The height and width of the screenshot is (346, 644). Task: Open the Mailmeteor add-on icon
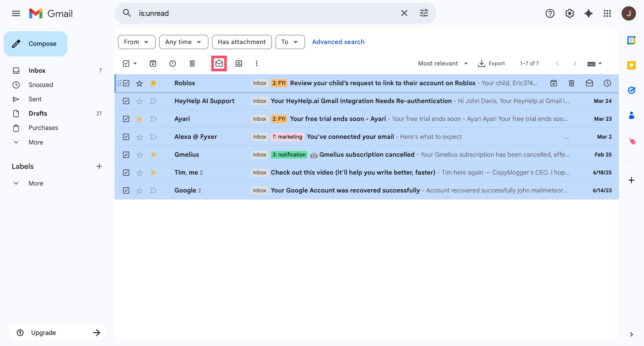coord(631,141)
